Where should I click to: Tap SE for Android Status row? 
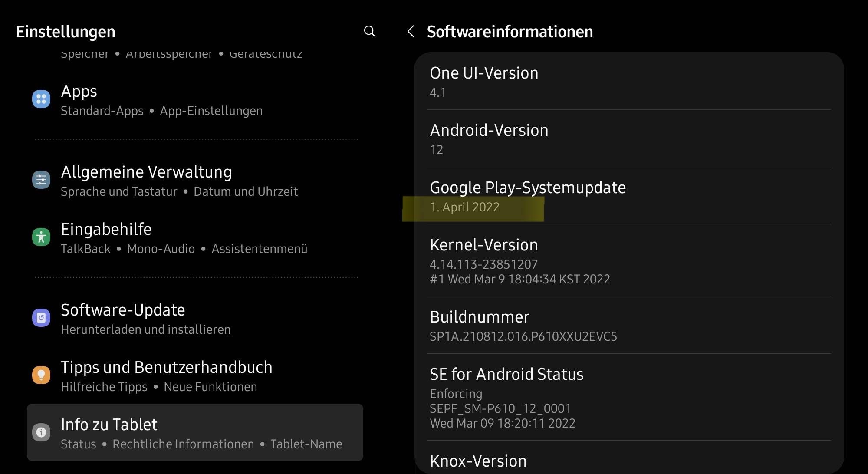tap(628, 397)
